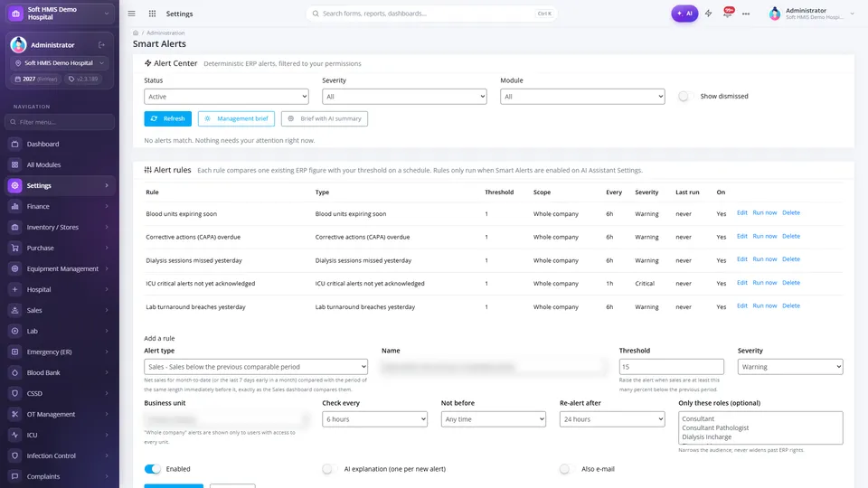
Task: Run now the ICU critical alerts rule
Action: (x=765, y=283)
